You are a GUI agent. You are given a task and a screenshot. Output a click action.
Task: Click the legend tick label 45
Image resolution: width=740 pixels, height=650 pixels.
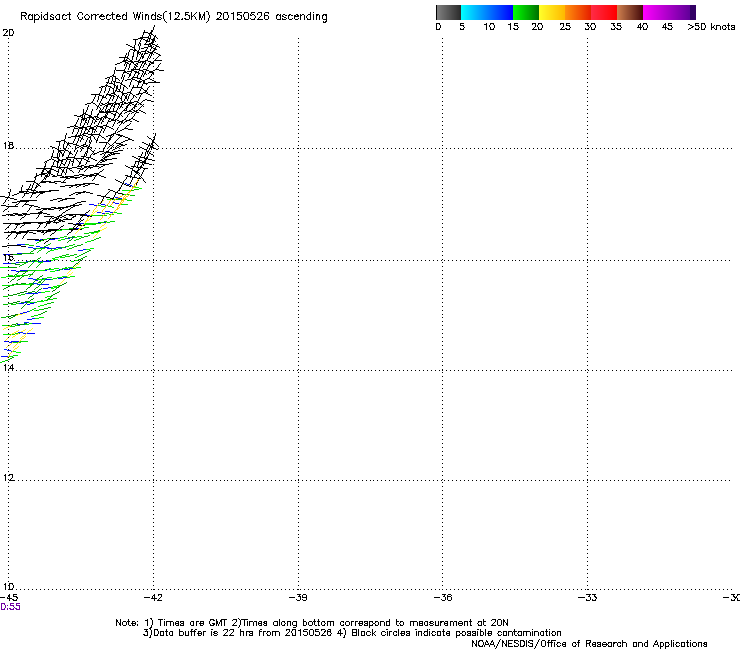tap(667, 27)
